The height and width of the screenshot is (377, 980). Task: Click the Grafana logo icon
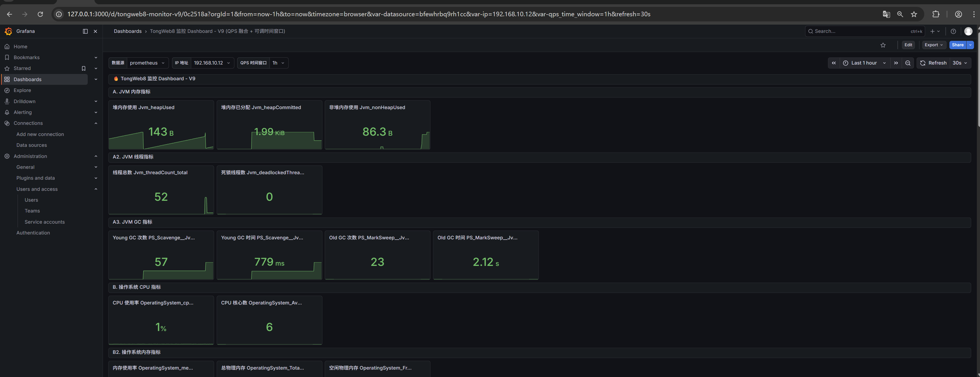coord(8,31)
